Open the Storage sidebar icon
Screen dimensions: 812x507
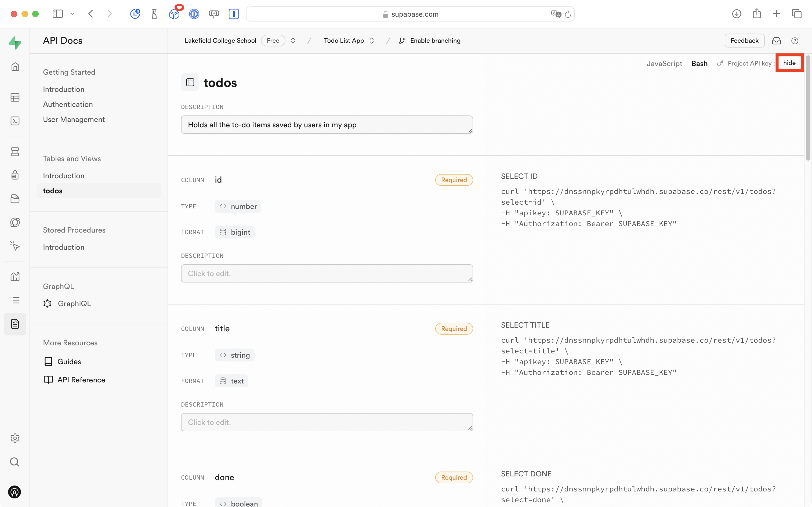pyautogui.click(x=15, y=199)
